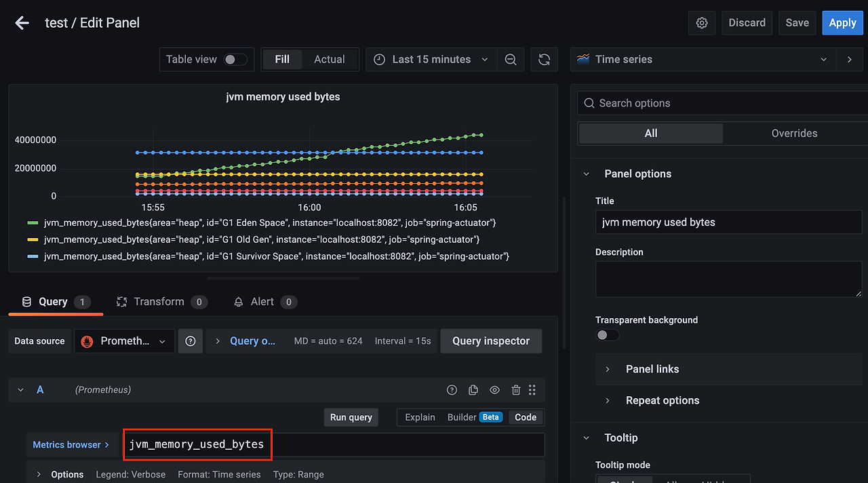
Task: Click the Save button
Action: [797, 22]
